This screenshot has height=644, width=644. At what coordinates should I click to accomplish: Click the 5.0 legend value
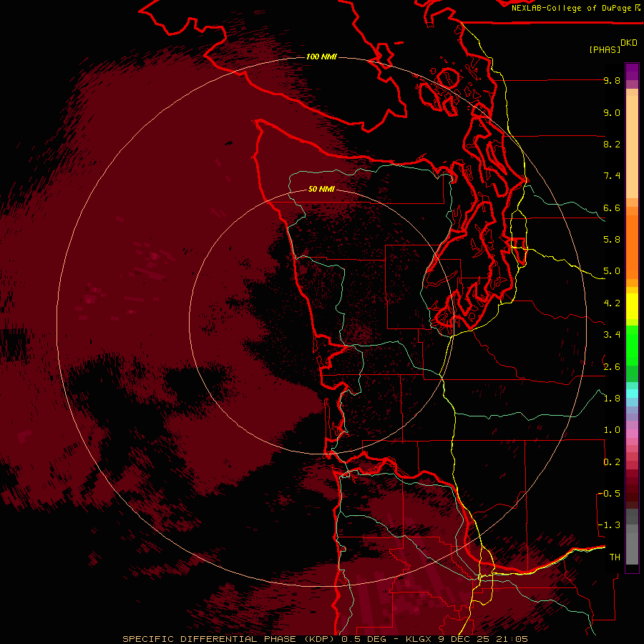pyautogui.click(x=612, y=271)
